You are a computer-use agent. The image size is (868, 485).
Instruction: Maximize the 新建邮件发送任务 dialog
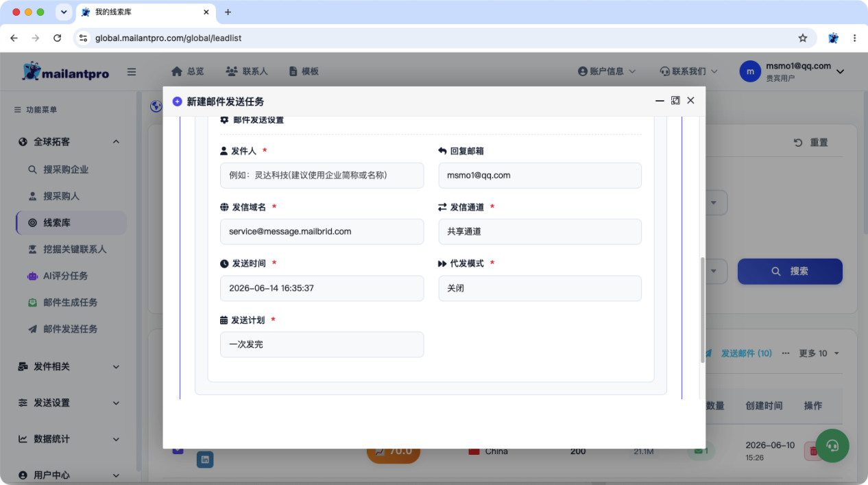pos(675,100)
